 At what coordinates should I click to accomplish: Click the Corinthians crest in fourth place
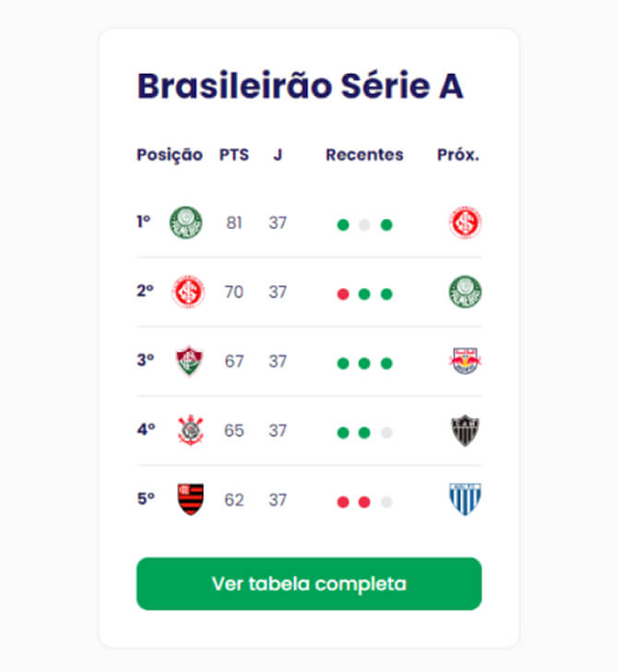(x=189, y=430)
